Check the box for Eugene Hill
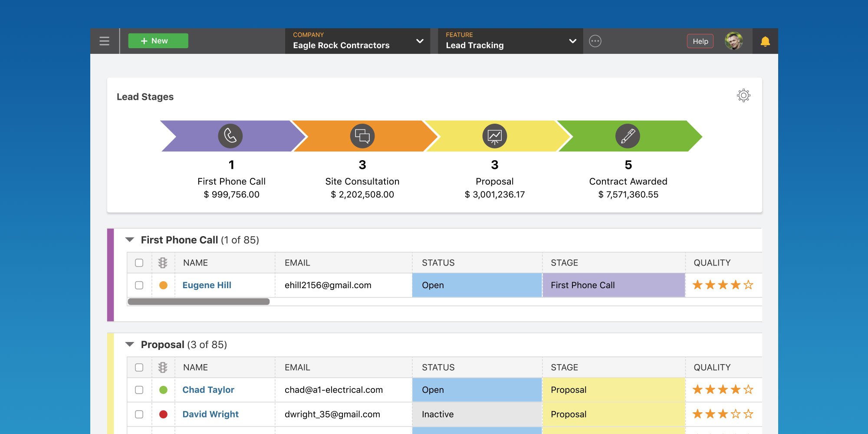The width and height of the screenshot is (868, 434). pos(139,285)
